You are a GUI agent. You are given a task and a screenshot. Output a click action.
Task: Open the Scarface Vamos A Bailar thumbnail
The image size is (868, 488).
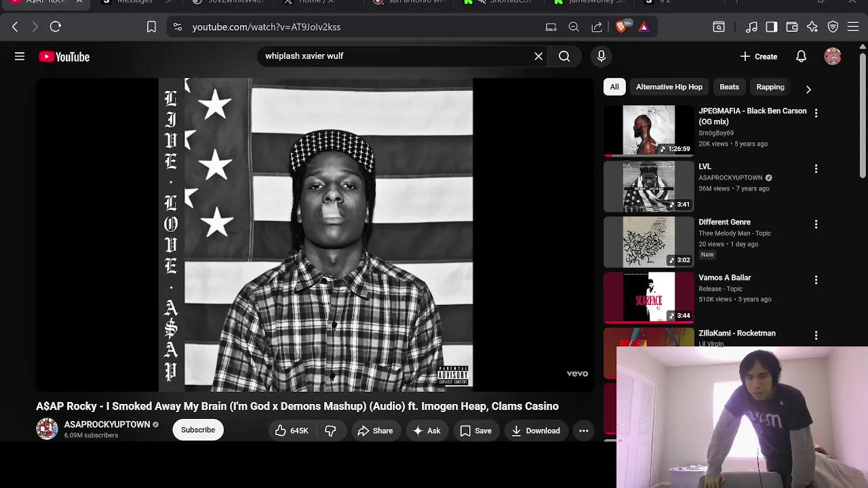(649, 298)
